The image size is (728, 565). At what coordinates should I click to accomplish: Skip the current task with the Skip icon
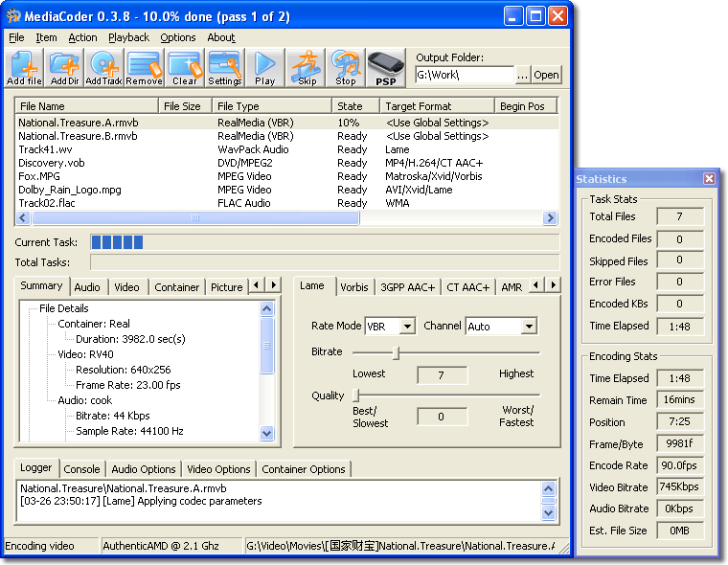point(307,68)
